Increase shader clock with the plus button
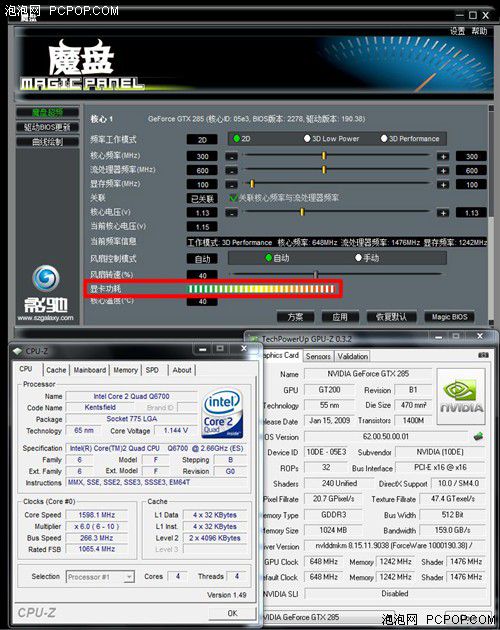Image resolution: width=500 pixels, height=630 pixels. pyautogui.click(x=443, y=170)
